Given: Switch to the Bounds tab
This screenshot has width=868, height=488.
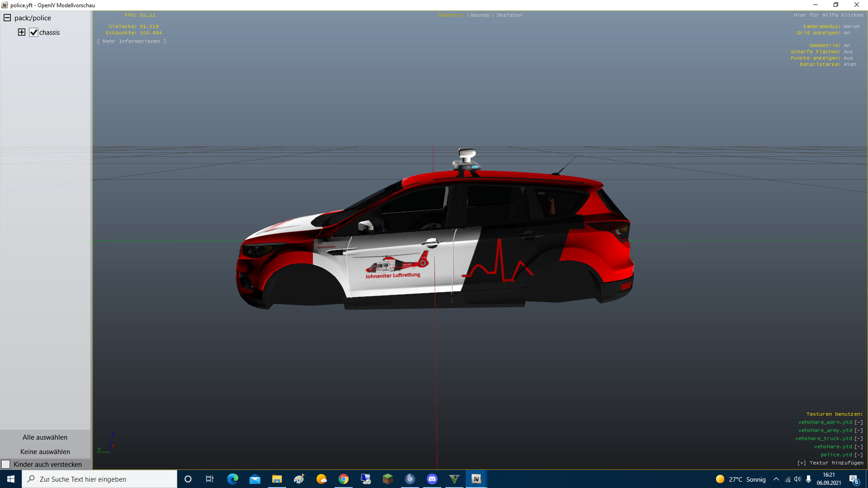Looking at the screenshot, I should pyautogui.click(x=480, y=15).
